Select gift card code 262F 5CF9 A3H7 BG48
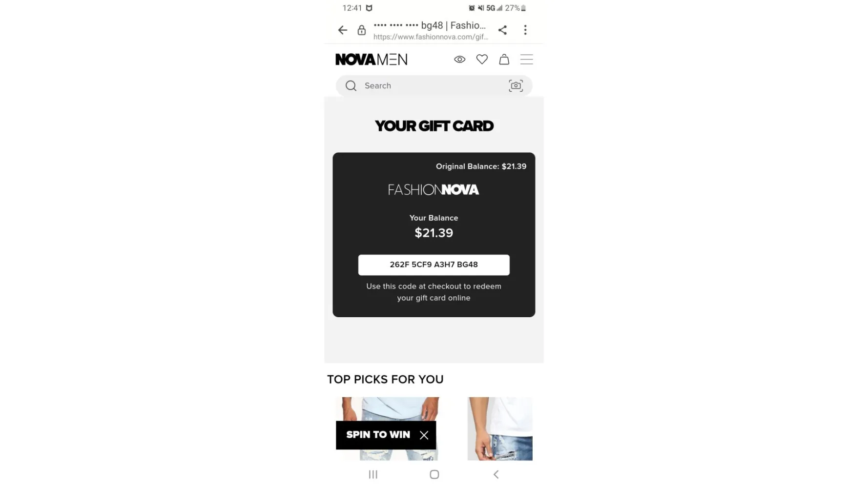The image size is (868, 488). (x=434, y=264)
